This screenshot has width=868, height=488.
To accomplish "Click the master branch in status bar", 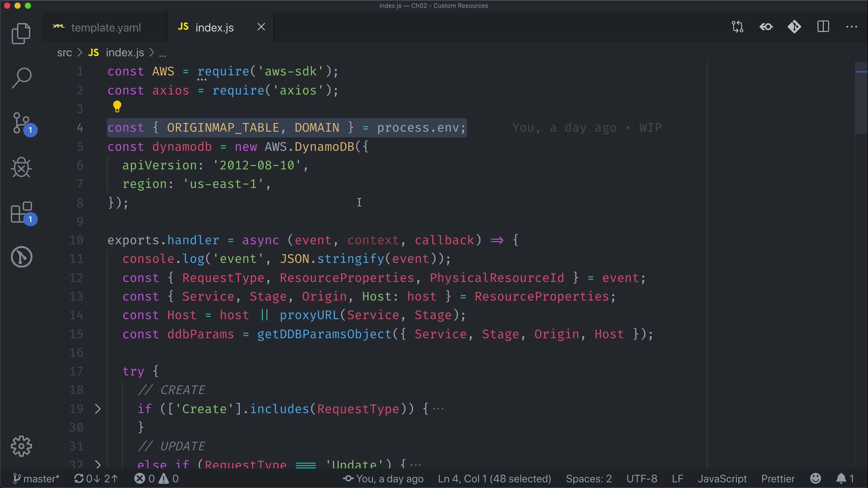I will [36, 479].
